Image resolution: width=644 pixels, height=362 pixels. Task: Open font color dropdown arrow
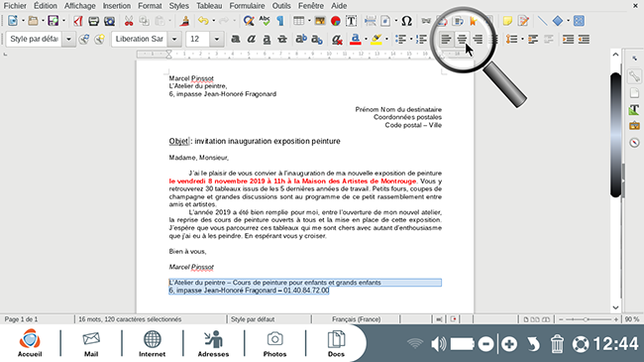point(366,39)
